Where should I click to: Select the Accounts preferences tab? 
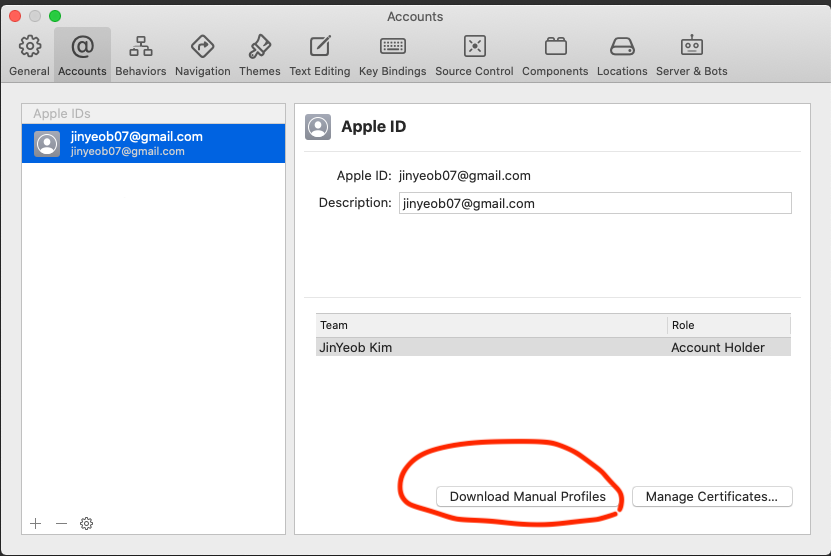click(x=82, y=56)
